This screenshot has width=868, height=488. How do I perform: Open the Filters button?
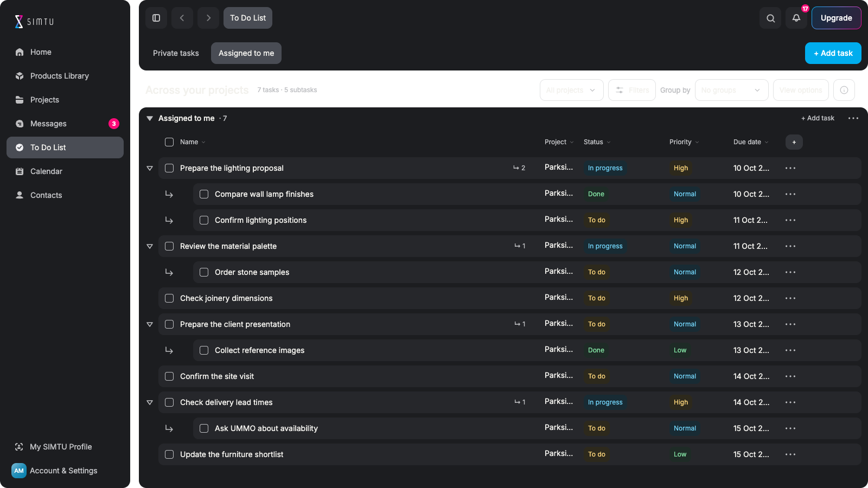(x=632, y=90)
